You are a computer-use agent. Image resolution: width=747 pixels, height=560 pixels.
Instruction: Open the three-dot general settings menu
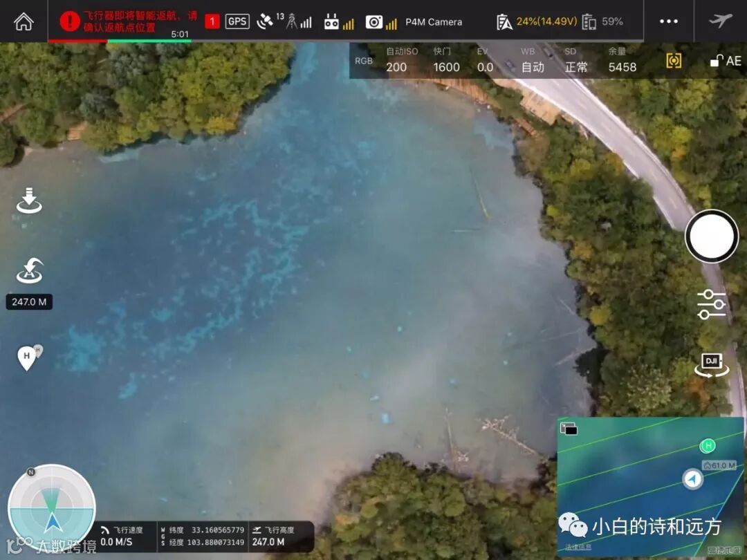(668, 21)
